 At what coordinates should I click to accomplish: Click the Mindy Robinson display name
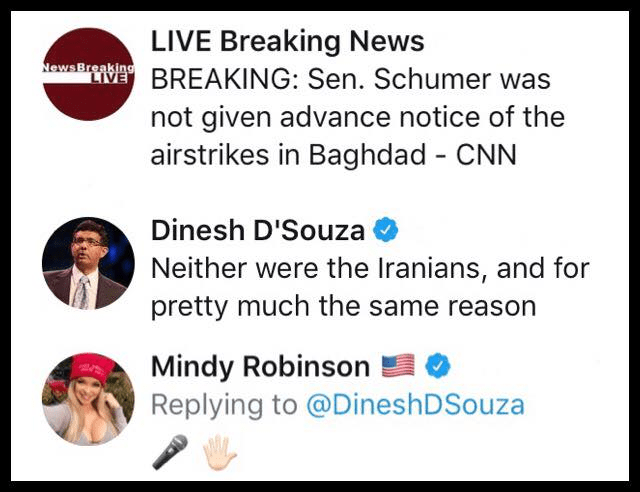click(x=260, y=368)
